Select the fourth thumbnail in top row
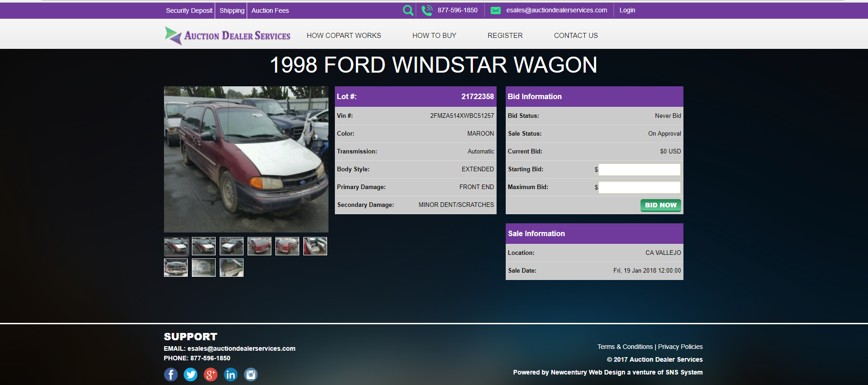 (x=259, y=246)
